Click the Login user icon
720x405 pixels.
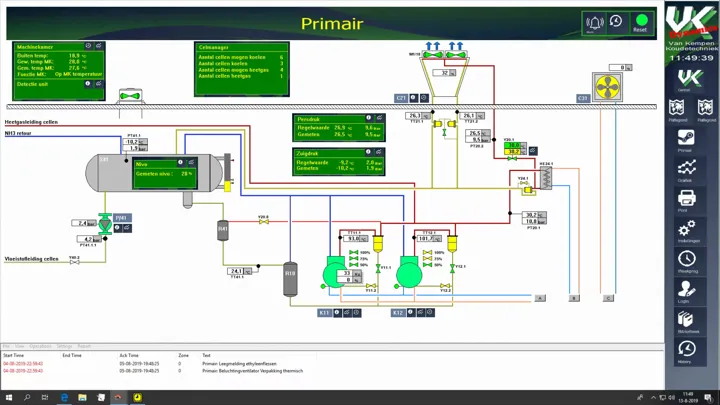point(686,291)
